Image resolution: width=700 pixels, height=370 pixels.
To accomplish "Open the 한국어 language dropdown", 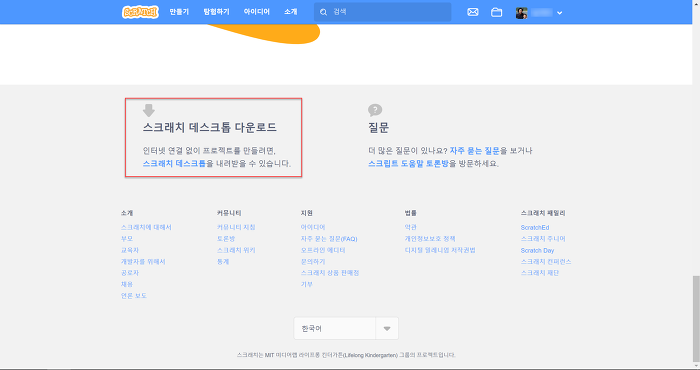I will pos(346,328).
